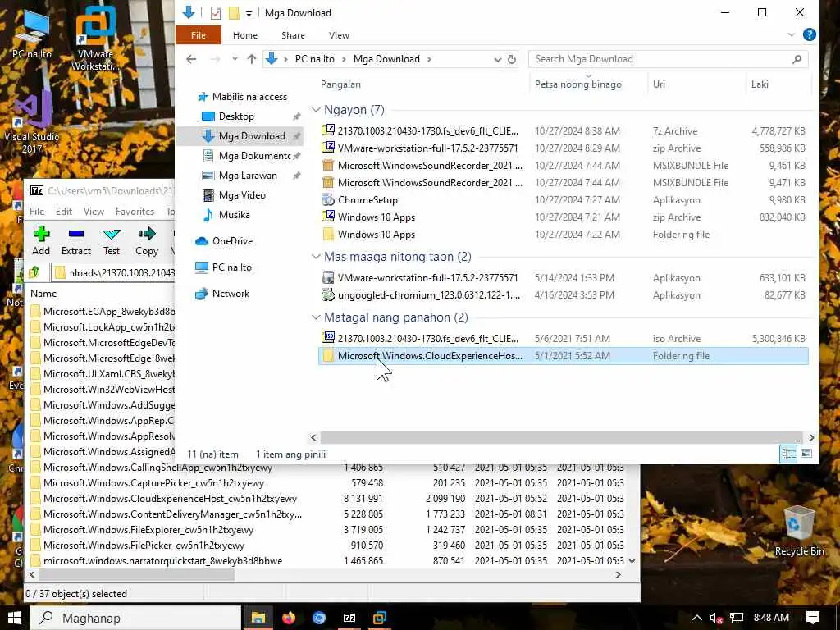
Task: Click 7-Zip horizontal scrollbar thumb
Action: pyautogui.click(x=137, y=575)
